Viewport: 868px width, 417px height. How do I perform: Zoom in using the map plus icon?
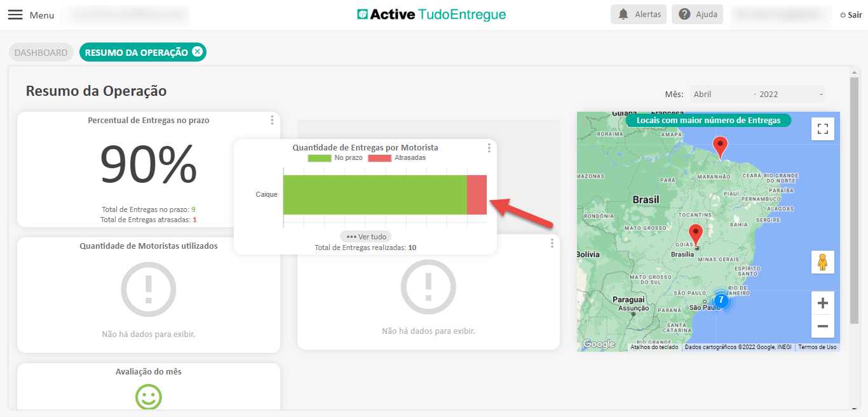[x=822, y=303]
